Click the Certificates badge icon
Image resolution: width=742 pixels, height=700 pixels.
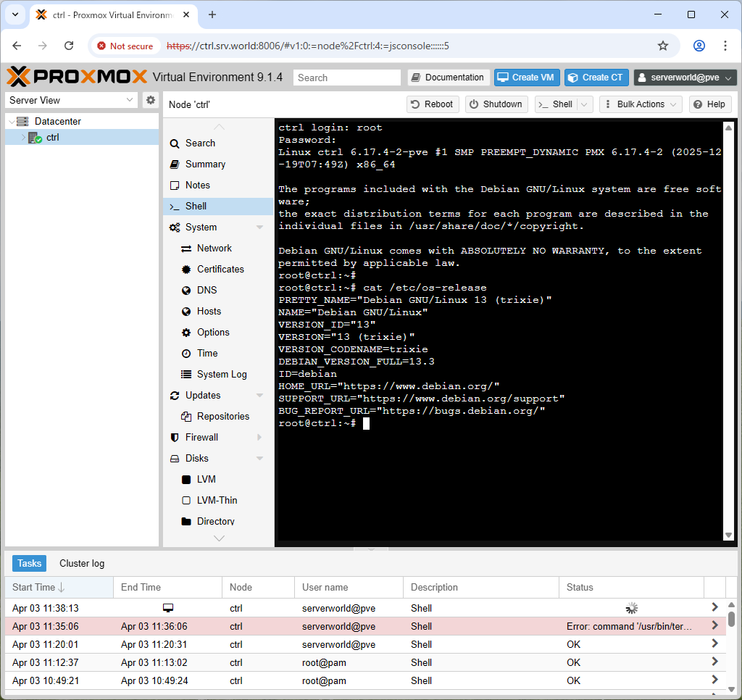[186, 270]
